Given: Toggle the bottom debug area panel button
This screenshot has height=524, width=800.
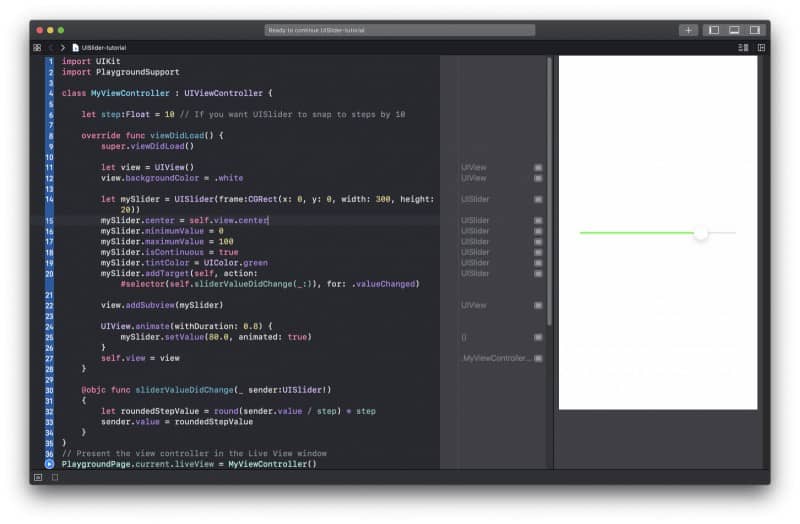Looking at the screenshot, I should pos(734,30).
